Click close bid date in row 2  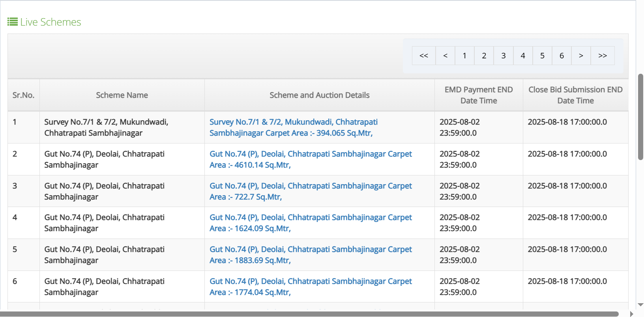pos(575,159)
